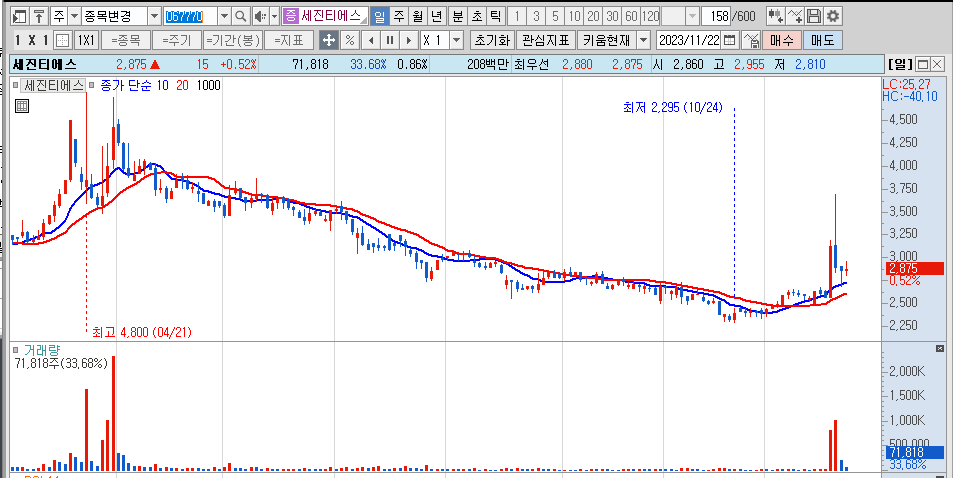Expand the stock code history dropdown
This screenshot has height=478, width=953.
[x=224, y=16]
